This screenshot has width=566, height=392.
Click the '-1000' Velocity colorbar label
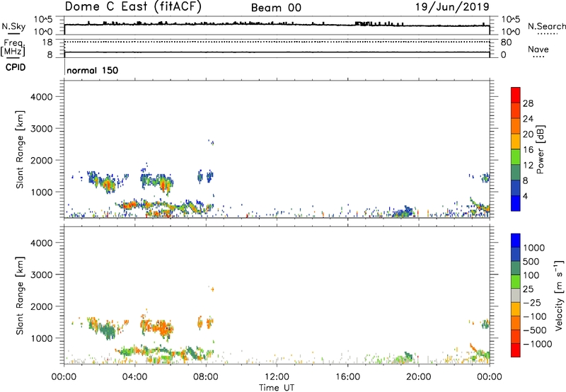point(538,344)
